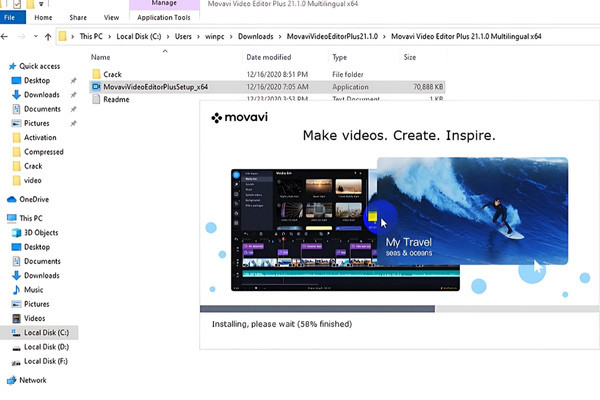Screen dimensions: 600x400
Task: Open Documents under This PC
Action: click(42, 261)
